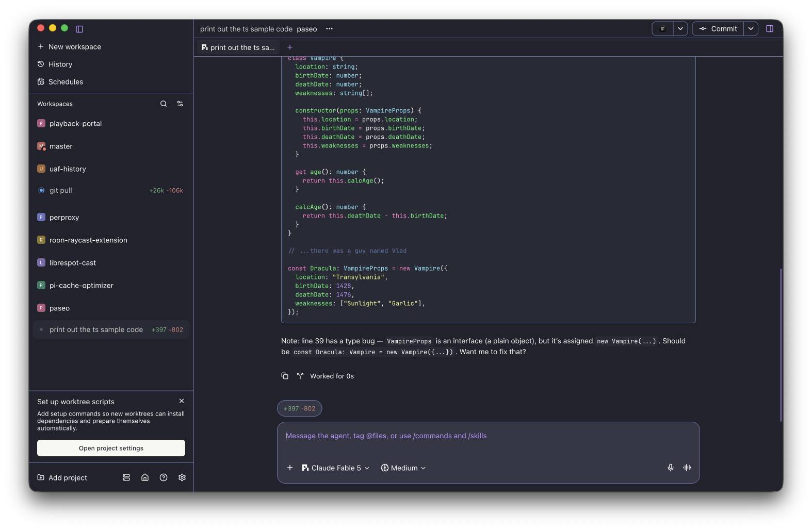Viewport: 812px width, 530px height.
Task: Open the help question mark icon
Action: pyautogui.click(x=164, y=477)
